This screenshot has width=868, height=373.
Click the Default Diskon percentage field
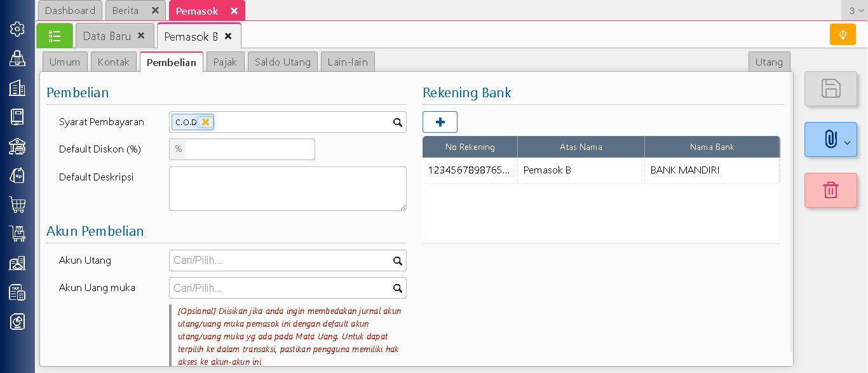point(250,149)
